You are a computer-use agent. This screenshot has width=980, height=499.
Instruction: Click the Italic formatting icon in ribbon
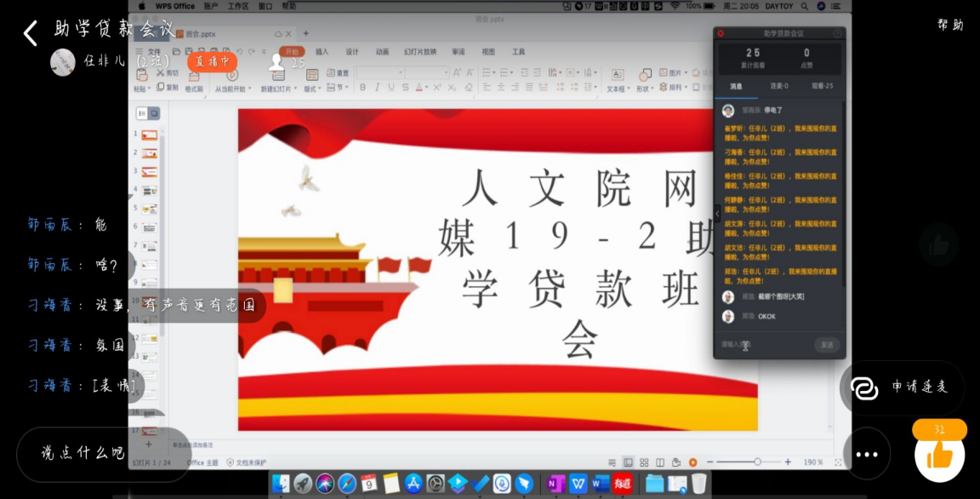pyautogui.click(x=378, y=88)
